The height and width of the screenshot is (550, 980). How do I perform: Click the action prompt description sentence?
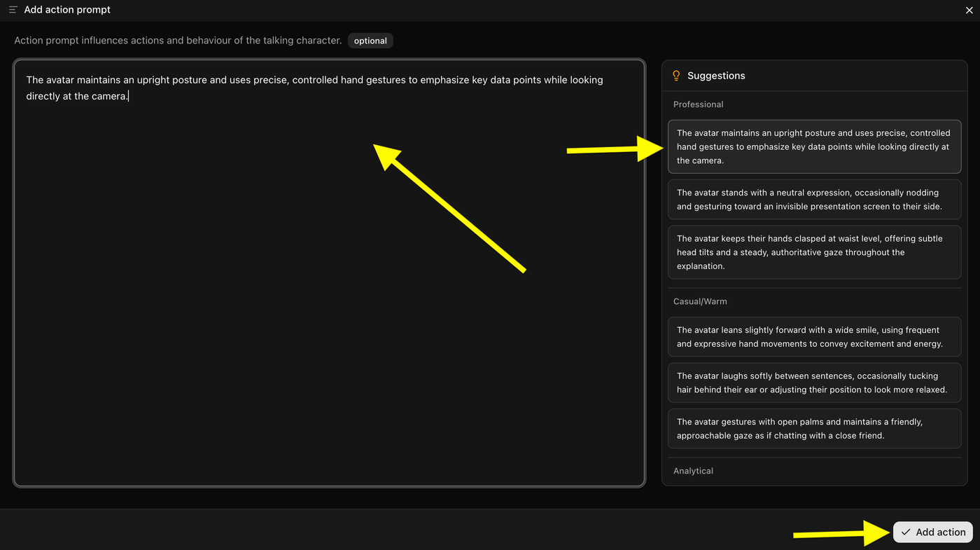tap(178, 41)
